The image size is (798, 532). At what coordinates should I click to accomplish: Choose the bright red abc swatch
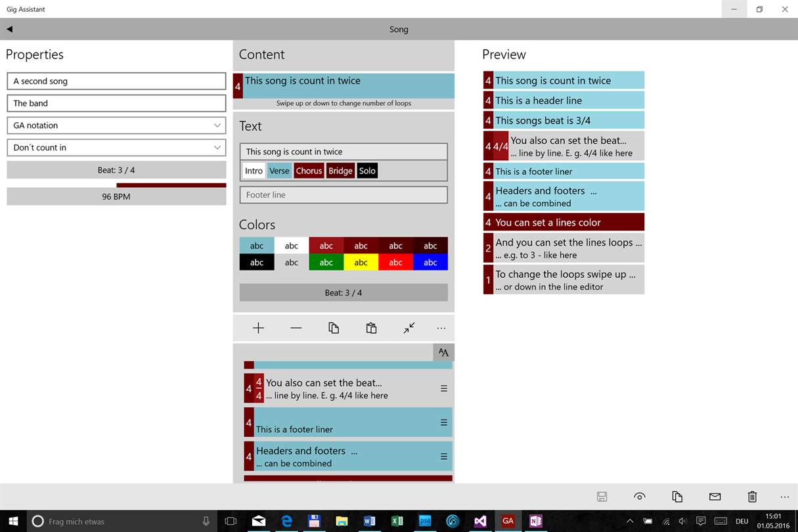tap(395, 262)
